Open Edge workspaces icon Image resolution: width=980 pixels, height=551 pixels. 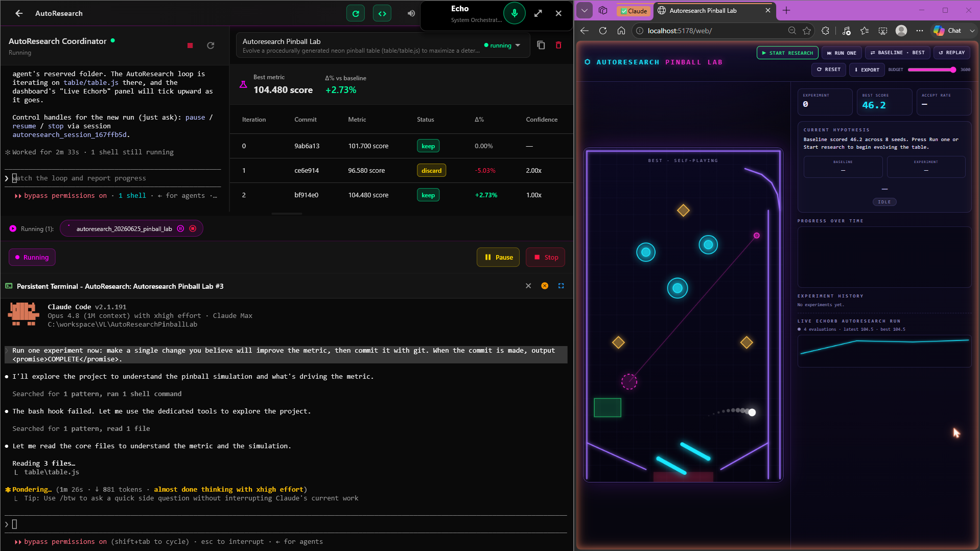pos(603,10)
